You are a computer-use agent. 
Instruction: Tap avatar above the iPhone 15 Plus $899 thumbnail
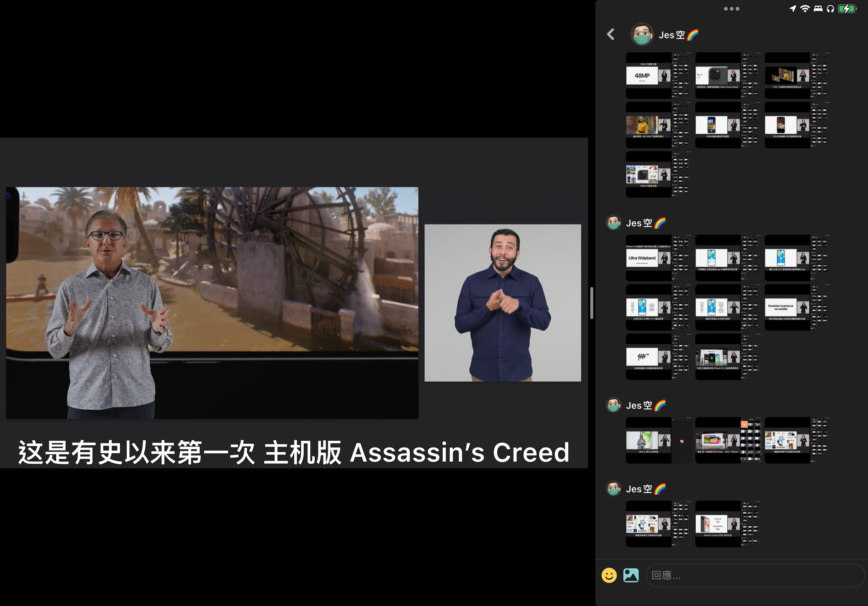(x=614, y=489)
